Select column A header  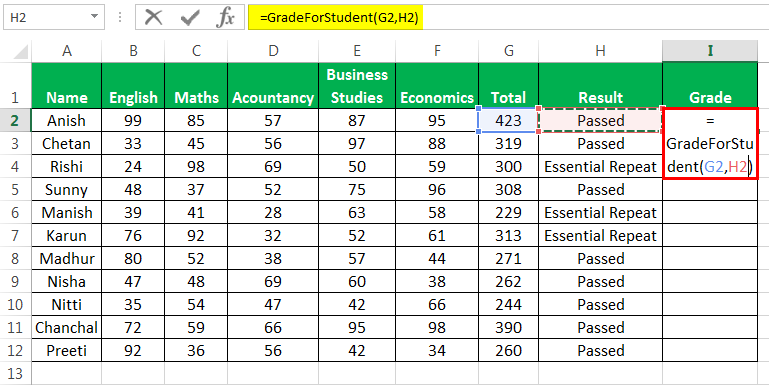[x=67, y=51]
